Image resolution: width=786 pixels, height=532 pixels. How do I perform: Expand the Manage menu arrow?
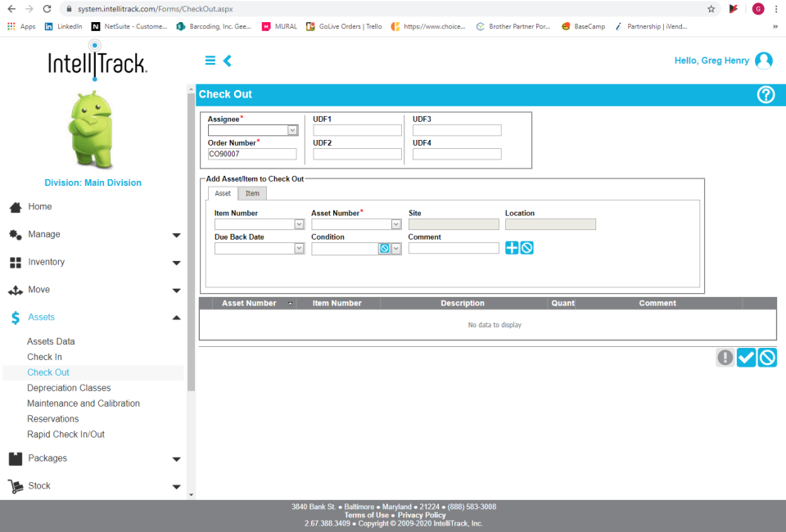[177, 235]
